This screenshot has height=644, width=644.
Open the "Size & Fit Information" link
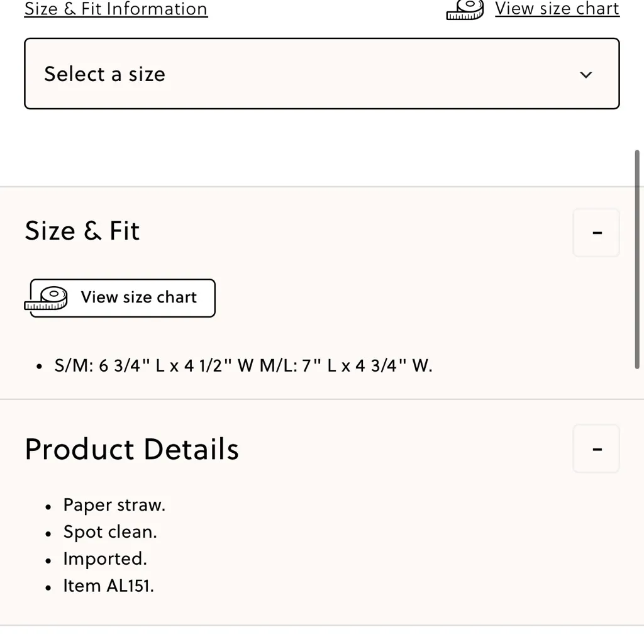pyautogui.click(x=115, y=9)
